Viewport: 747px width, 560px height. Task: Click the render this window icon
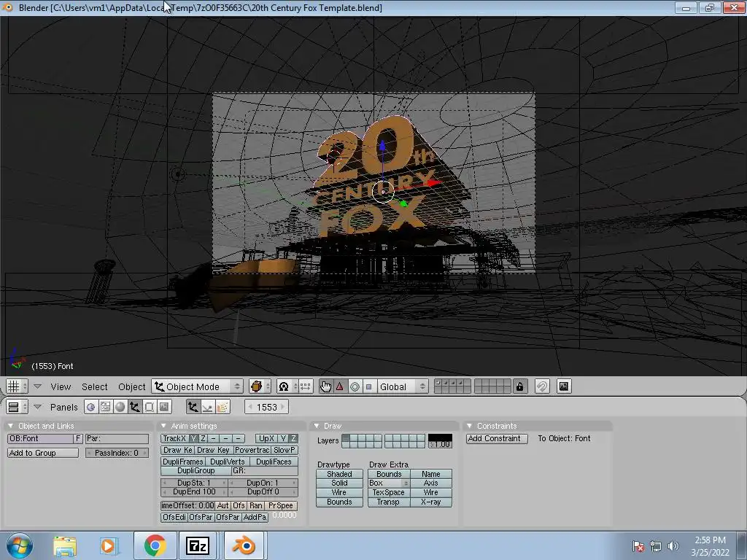click(564, 386)
